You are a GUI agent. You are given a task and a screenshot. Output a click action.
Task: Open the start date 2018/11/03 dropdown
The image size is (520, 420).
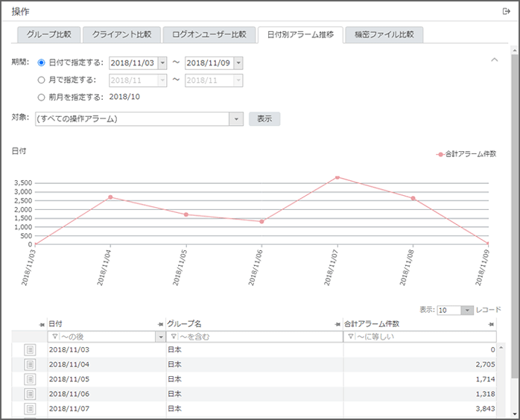[162, 63]
